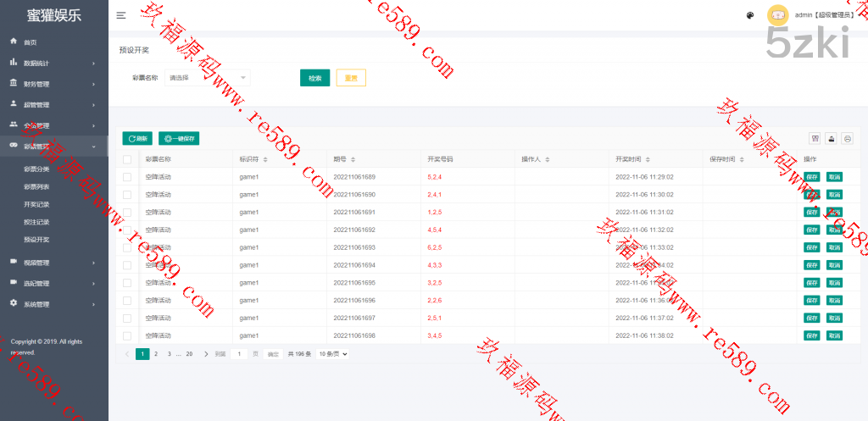Click next page arrow in pagination

(x=206, y=354)
